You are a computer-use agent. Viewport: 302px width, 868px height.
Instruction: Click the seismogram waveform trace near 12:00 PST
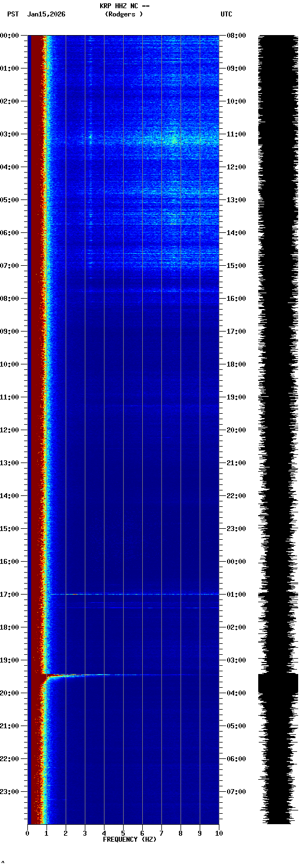click(x=278, y=430)
